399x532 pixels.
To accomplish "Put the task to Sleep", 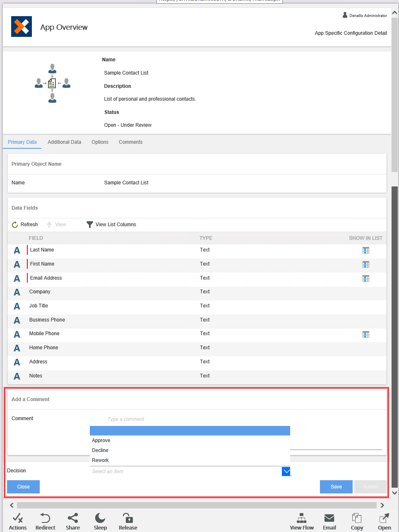I will pos(100,518).
